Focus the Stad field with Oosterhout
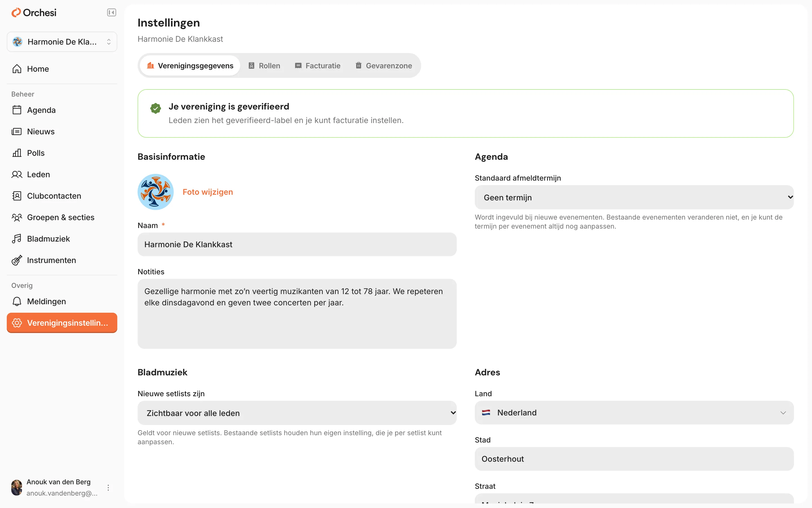Image resolution: width=812 pixels, height=508 pixels. 634,459
